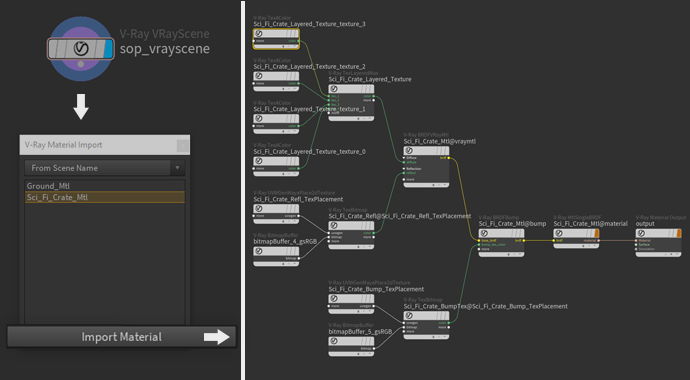Select Sci_Fi_Crate_Mtl in material list
The height and width of the screenshot is (380, 690).
pyautogui.click(x=105, y=197)
